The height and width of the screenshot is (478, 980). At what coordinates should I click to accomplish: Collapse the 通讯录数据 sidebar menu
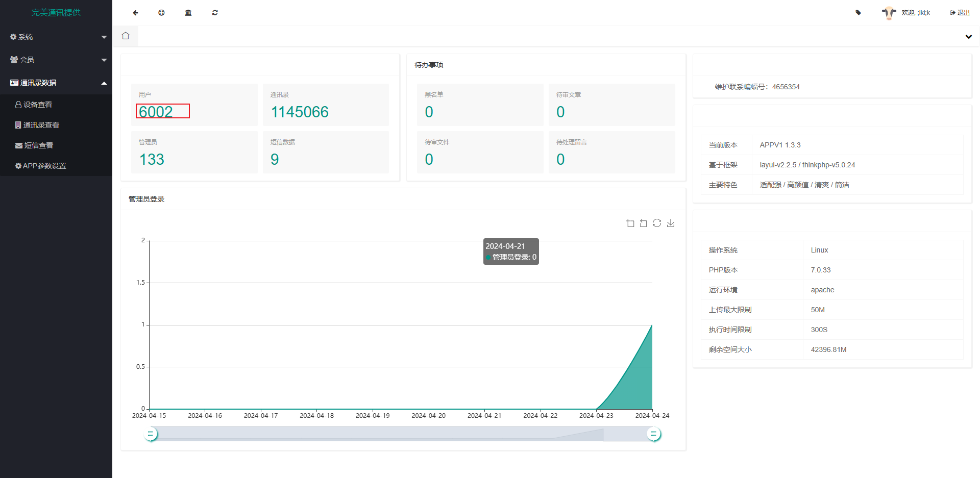coord(56,83)
